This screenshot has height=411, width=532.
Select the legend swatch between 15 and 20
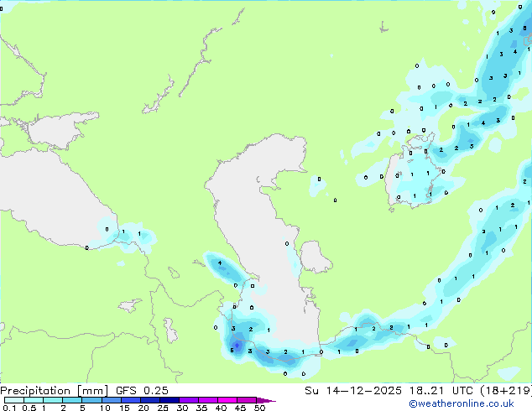tap(131, 400)
